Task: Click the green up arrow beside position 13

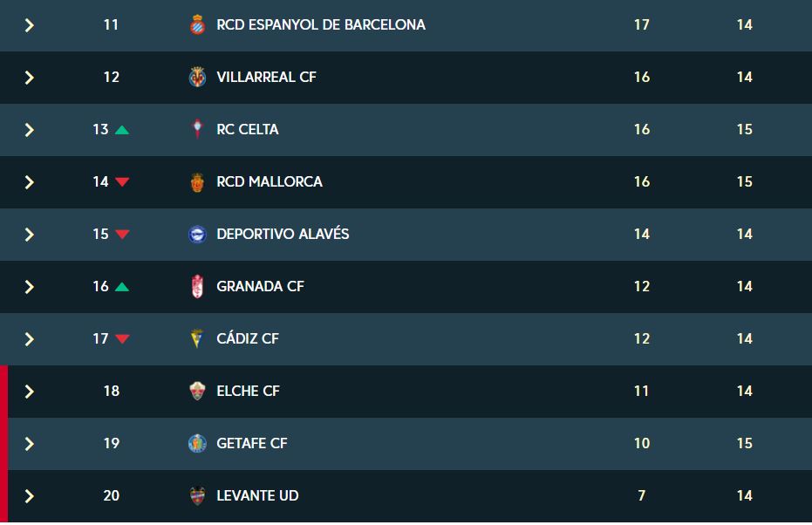Action: pos(122,130)
